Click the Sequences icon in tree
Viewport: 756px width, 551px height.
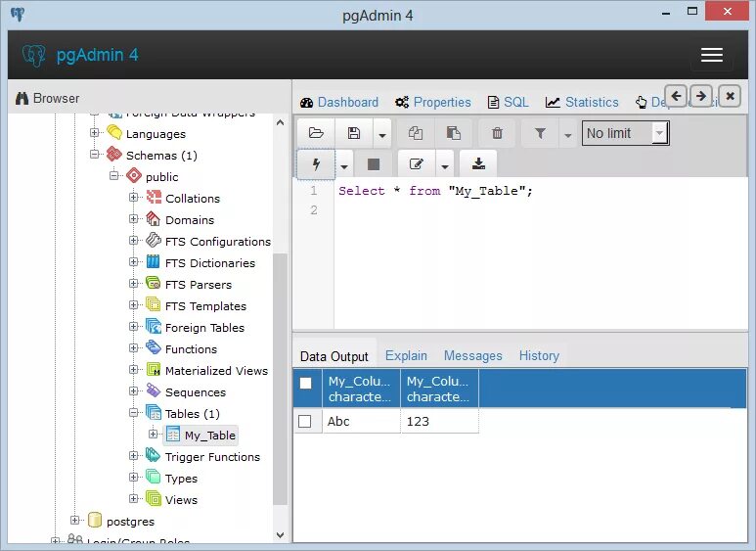(154, 390)
